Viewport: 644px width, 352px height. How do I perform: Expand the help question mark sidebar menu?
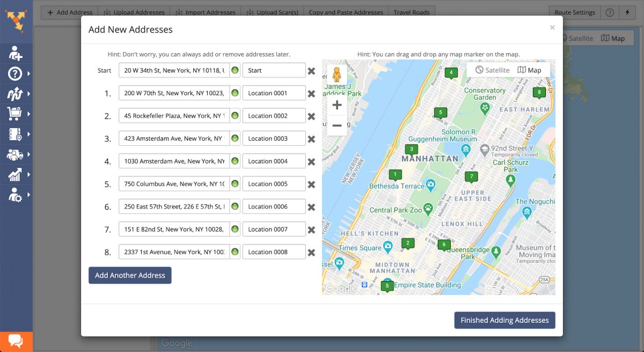point(16,74)
